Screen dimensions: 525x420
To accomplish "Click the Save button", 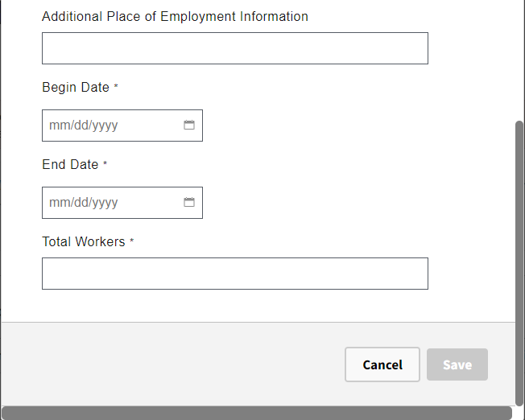I will pyautogui.click(x=457, y=364).
